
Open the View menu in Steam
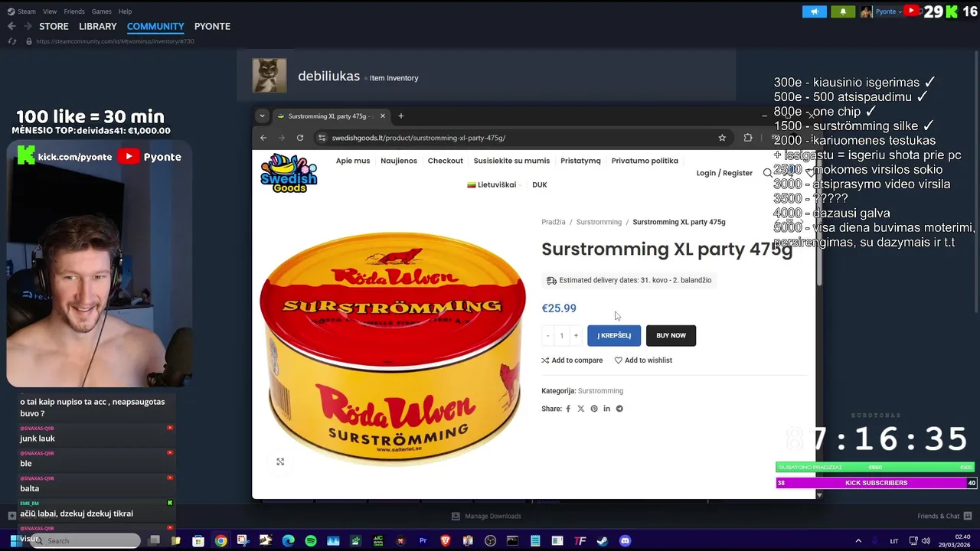pyautogui.click(x=50, y=11)
